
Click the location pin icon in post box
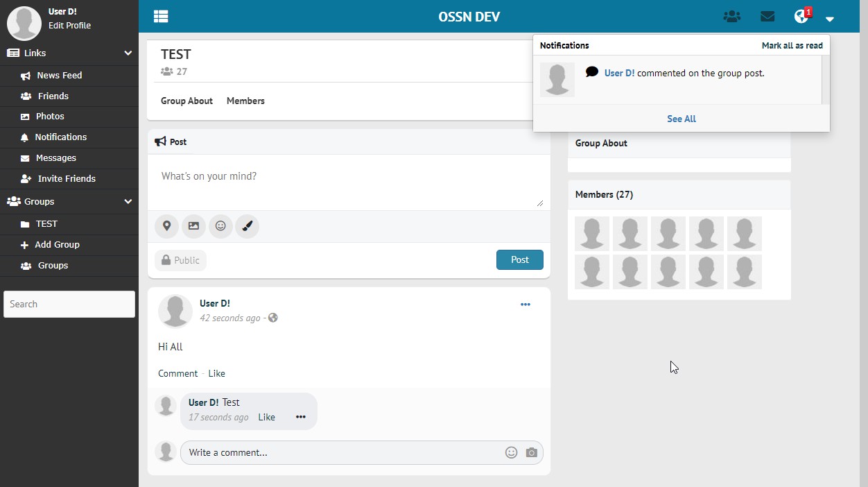pos(166,226)
